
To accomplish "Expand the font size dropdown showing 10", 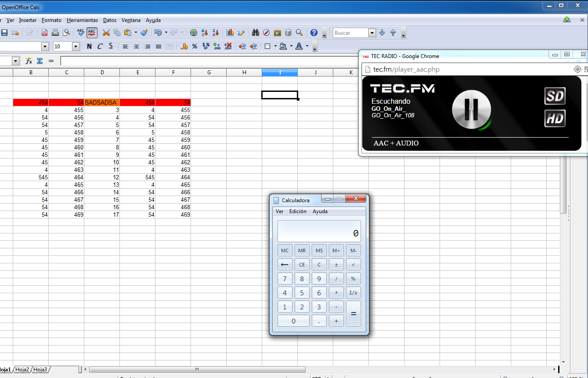I will pos(76,46).
